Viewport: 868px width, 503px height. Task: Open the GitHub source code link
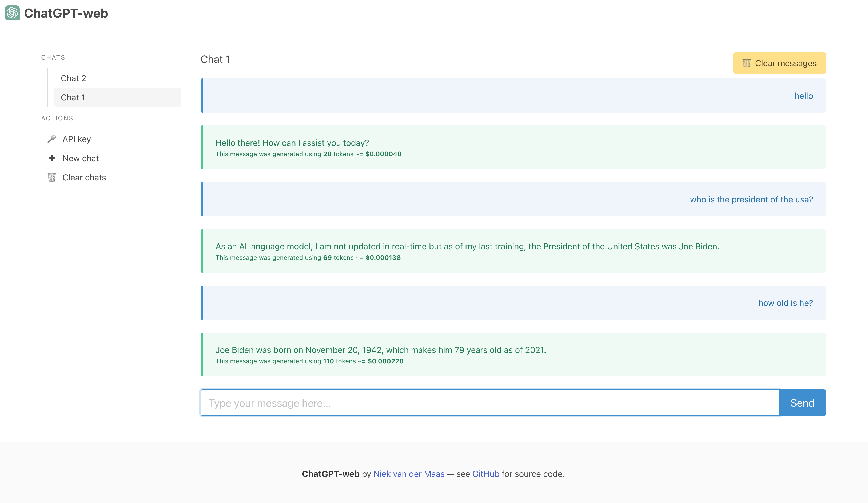(486, 474)
